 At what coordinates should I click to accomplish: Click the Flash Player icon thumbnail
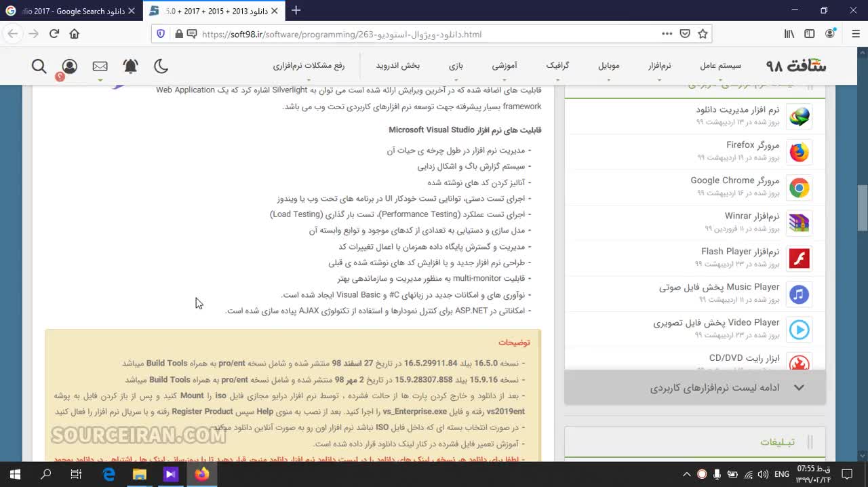[799, 258]
